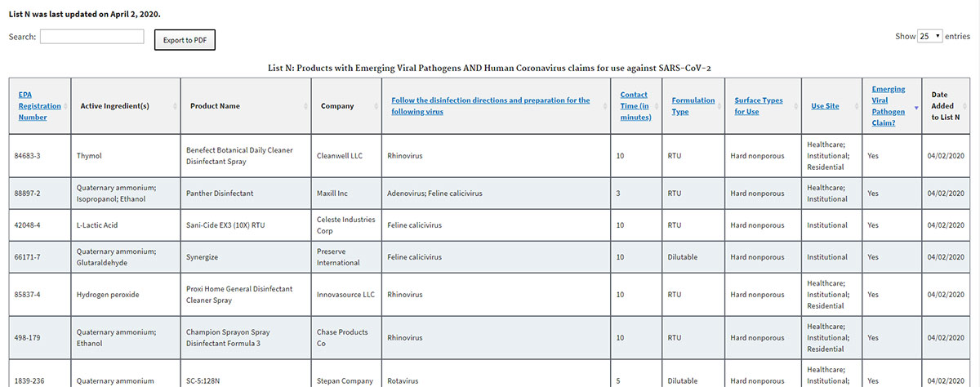Open the Show entries count dropdown
Screen dimensions: 980x387
coord(930,37)
